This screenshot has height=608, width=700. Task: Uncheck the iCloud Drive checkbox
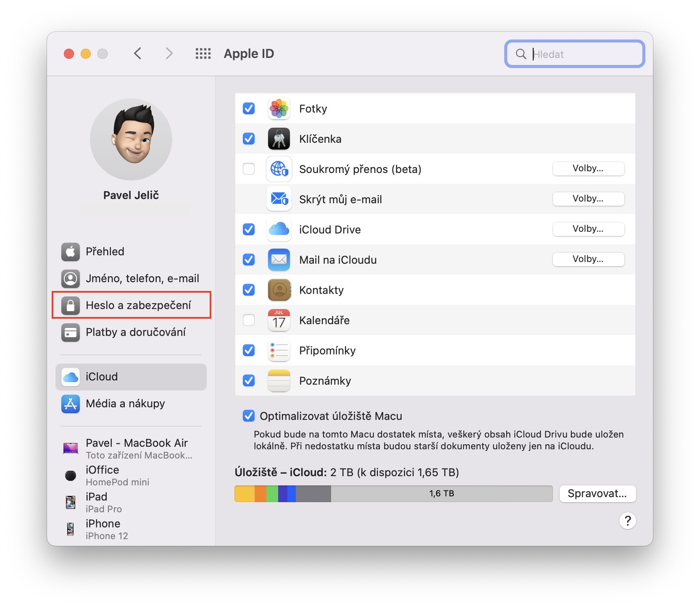point(249,230)
